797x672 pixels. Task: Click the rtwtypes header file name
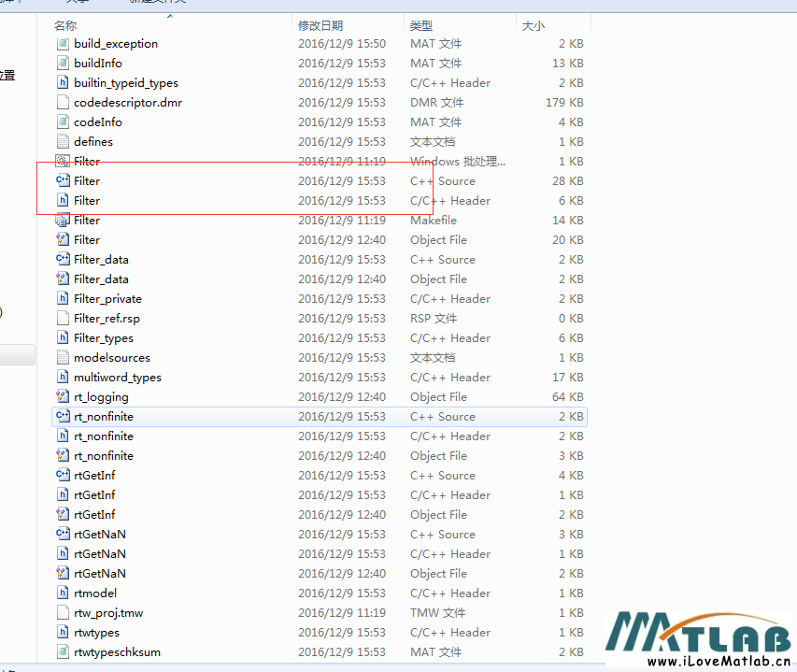[x=96, y=633]
